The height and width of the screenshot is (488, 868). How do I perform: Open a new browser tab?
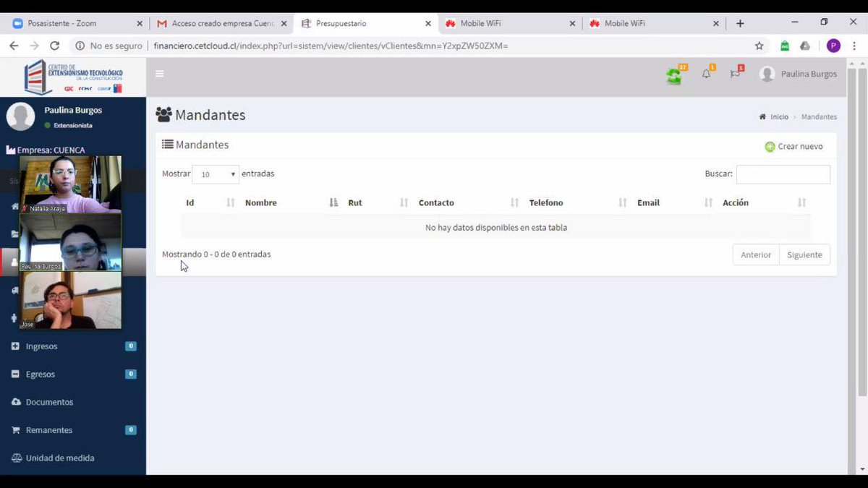[740, 23]
